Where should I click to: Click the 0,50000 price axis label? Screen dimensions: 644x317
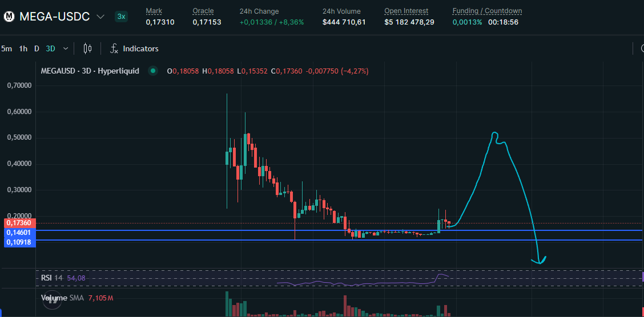19,138
